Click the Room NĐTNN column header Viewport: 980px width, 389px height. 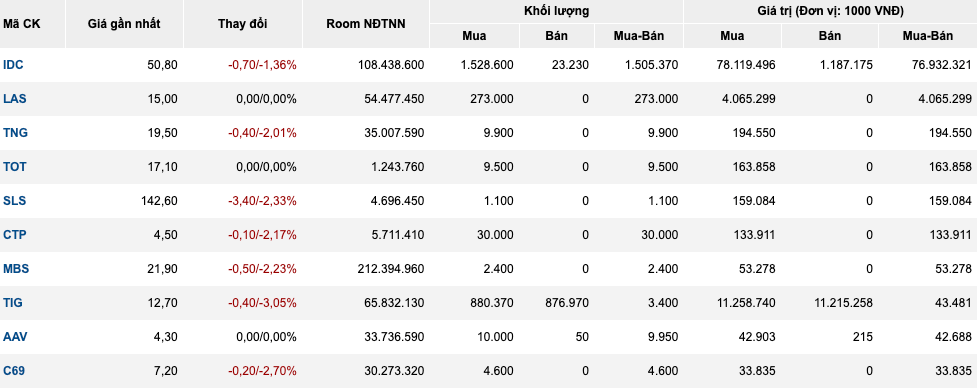tap(366, 24)
